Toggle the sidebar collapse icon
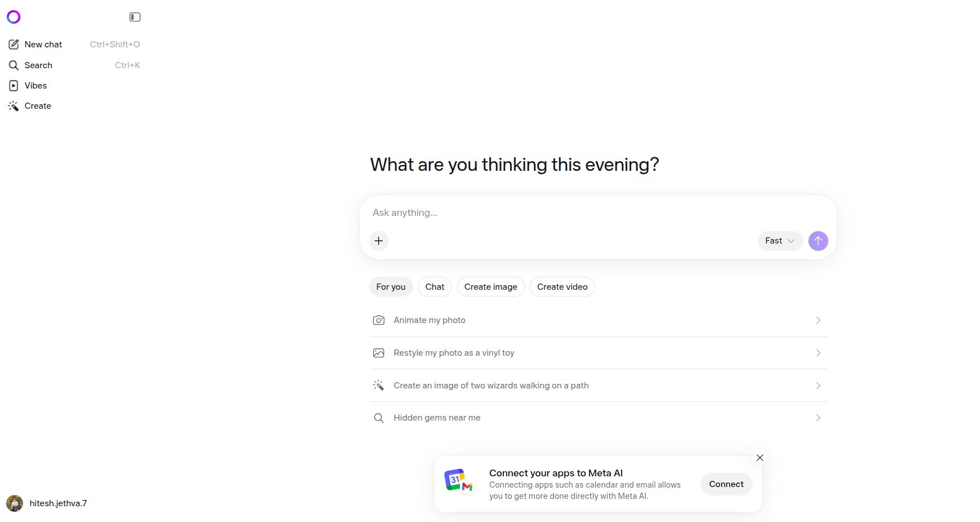Image resolution: width=980 pixels, height=522 pixels. pos(135,17)
